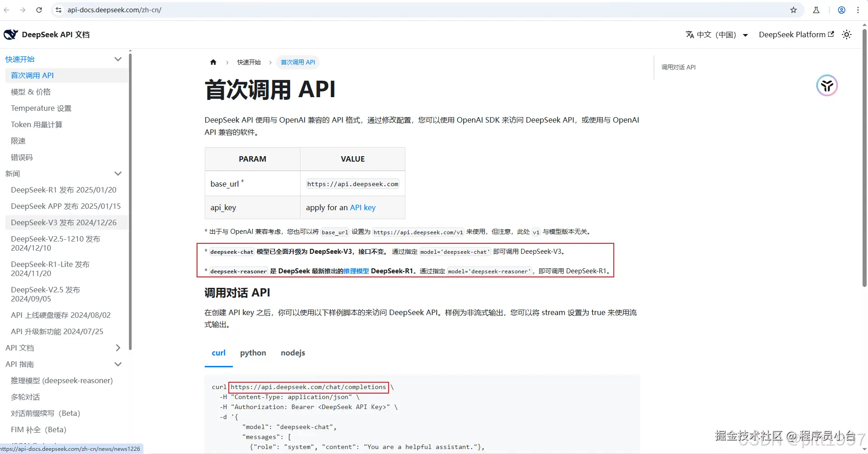The width and height of the screenshot is (868, 454).
Task: Click the base_url table cell
Action: click(x=252, y=184)
